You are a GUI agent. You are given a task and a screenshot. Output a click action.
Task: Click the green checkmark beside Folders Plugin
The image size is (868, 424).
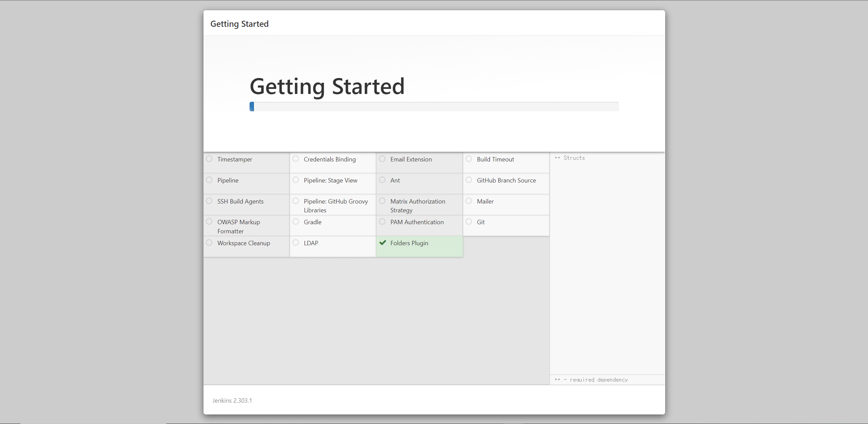coord(383,243)
